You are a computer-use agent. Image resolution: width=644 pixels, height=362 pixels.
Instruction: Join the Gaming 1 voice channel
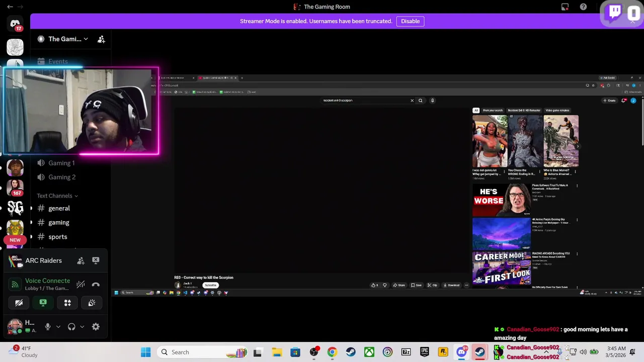pyautogui.click(x=61, y=163)
